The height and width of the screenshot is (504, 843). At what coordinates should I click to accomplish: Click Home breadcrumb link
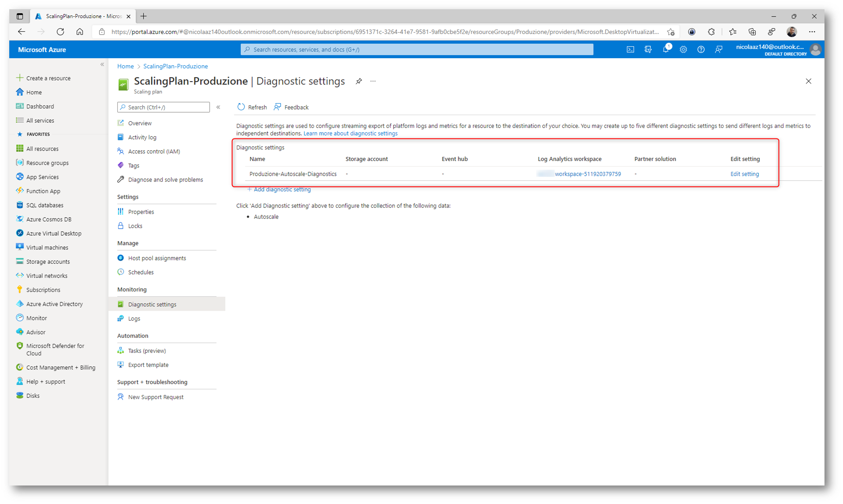(125, 66)
